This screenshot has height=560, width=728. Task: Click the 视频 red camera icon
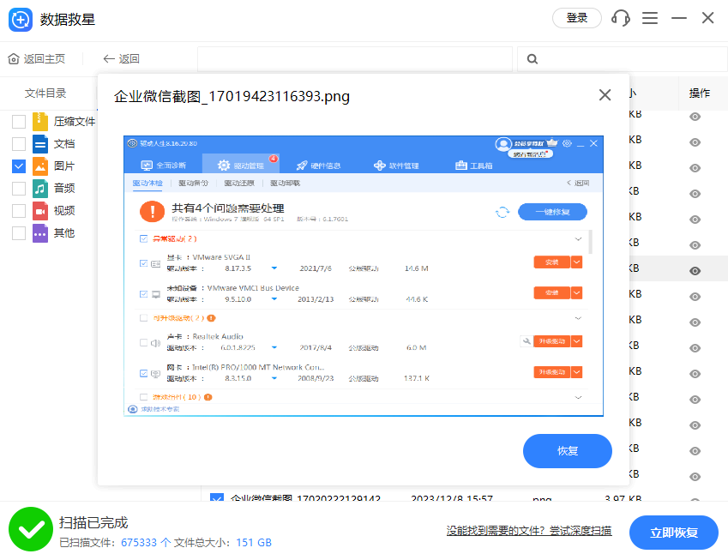click(x=40, y=211)
